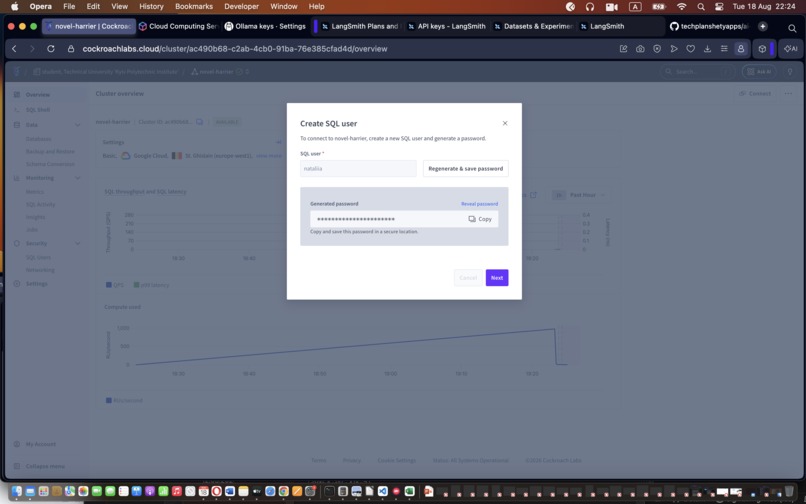Screen dimensions: 806x504
Task: Click the browser forward arrow
Action: pyautogui.click(x=32, y=49)
